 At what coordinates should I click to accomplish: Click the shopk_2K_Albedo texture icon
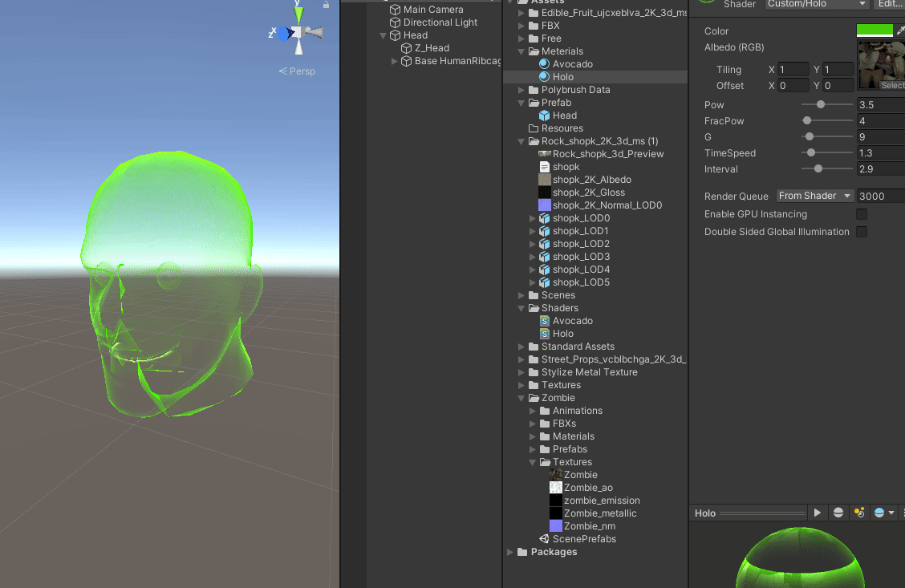tap(544, 180)
